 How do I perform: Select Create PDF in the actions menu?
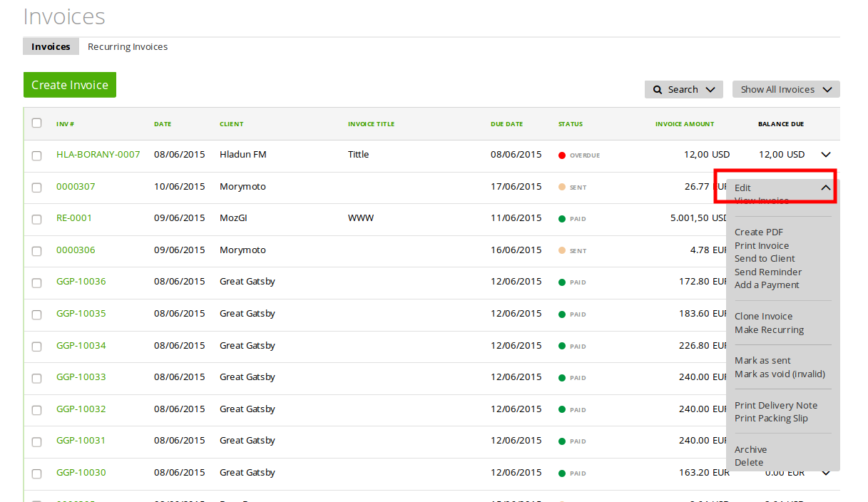pos(759,232)
